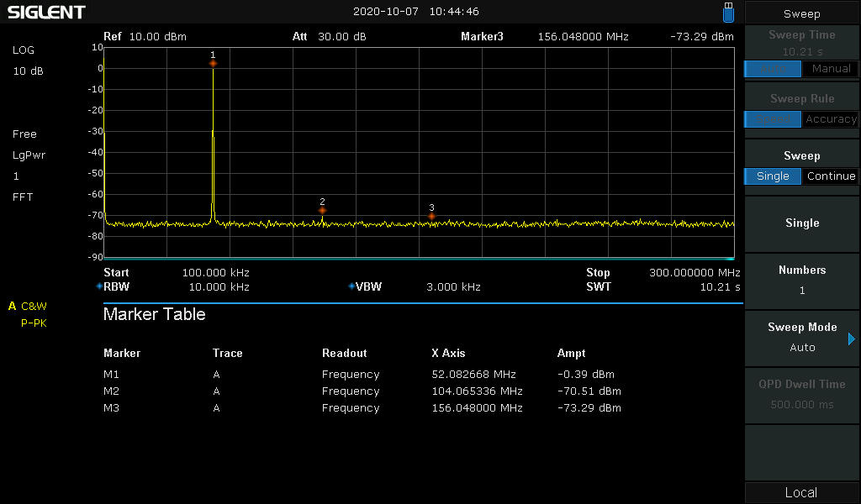Screen dimensions: 861x504
Task: Click the Ref 10.00 dBm level
Action: [x=145, y=37]
